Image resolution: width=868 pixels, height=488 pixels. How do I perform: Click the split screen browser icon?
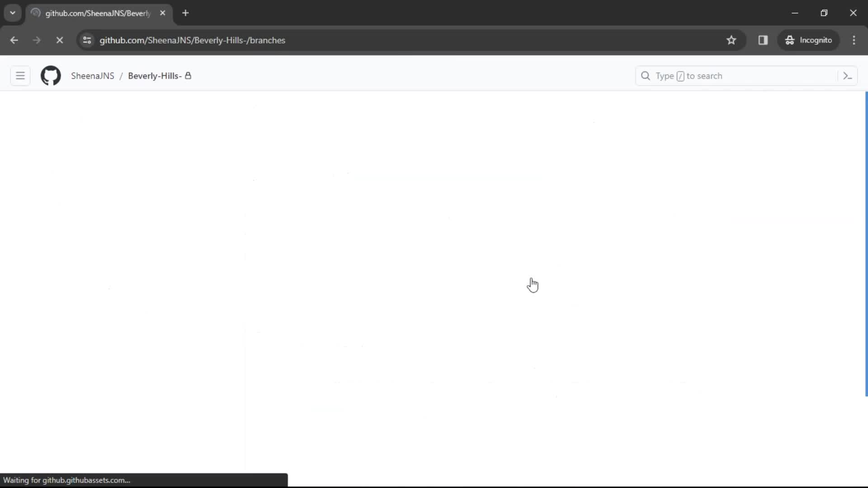coord(764,40)
